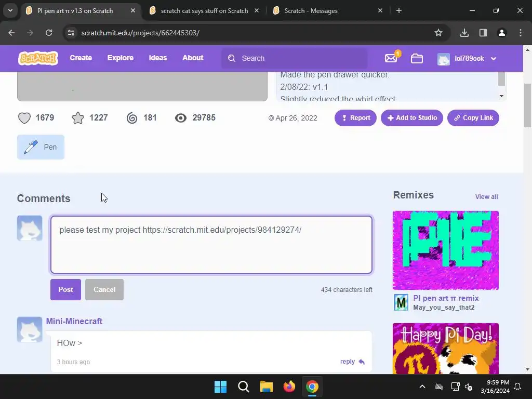The image size is (532, 399).
Task: Click the Pen extension chip
Action: click(x=41, y=147)
